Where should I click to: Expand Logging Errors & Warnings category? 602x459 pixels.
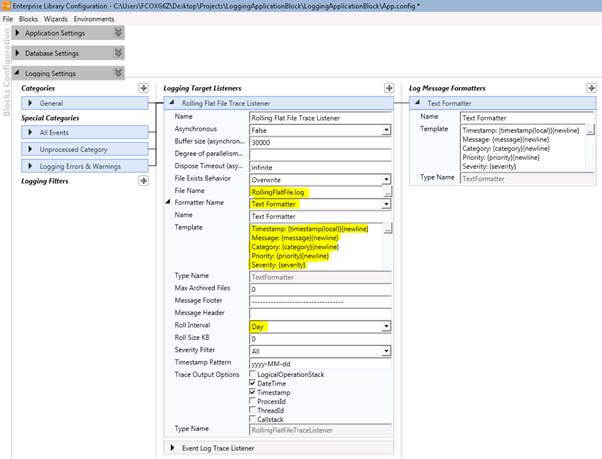[x=30, y=166]
